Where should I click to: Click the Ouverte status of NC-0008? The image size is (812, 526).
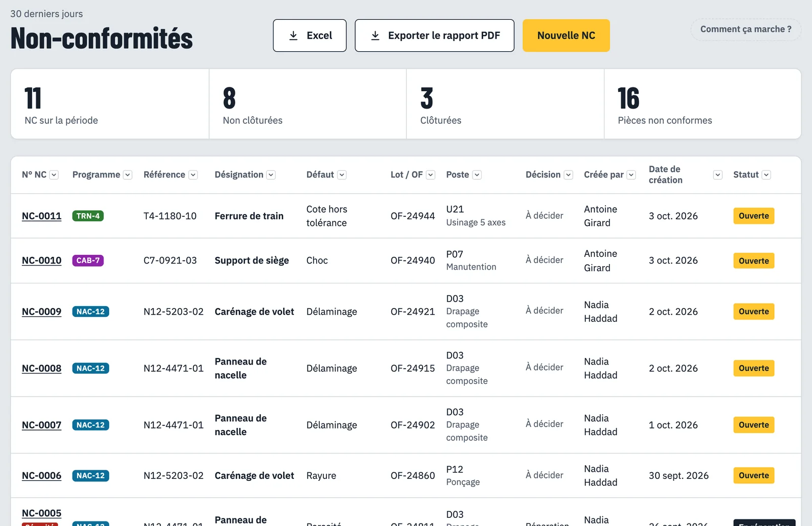(x=754, y=368)
